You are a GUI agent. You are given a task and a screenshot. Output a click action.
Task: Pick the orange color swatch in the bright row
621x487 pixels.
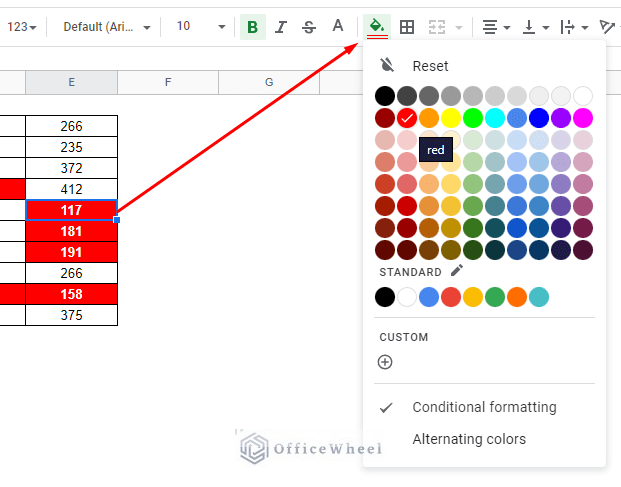(429, 118)
